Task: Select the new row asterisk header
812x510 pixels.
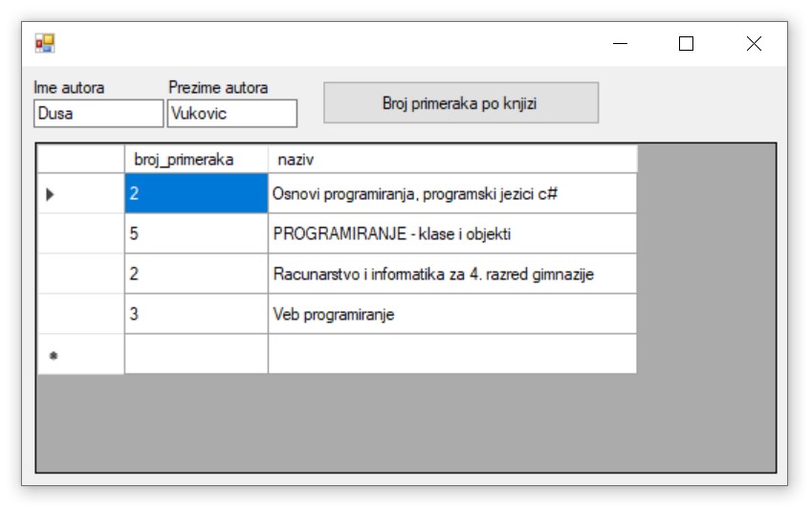Action: [x=80, y=355]
